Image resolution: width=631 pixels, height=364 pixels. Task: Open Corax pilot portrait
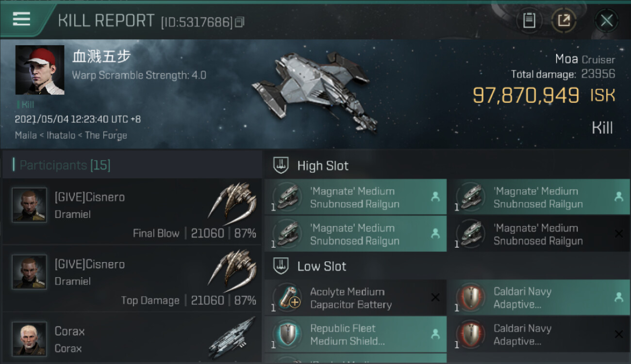click(x=30, y=338)
